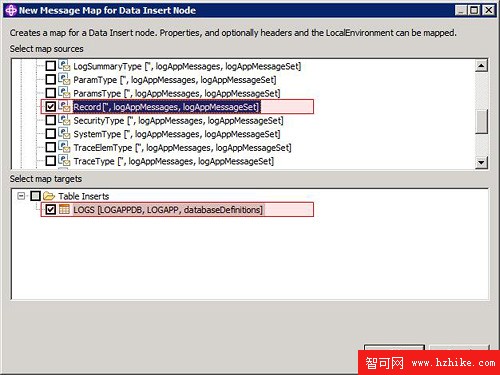Viewport: 500px width, 375px height.
Task: Click the SecurityType message type icon
Action: tap(64, 120)
